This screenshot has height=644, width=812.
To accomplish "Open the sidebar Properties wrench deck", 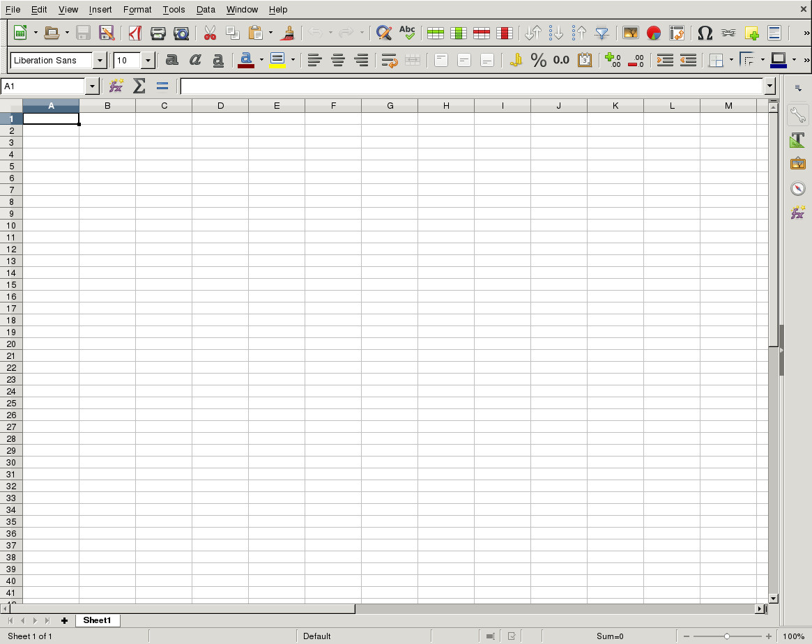I will click(x=797, y=114).
